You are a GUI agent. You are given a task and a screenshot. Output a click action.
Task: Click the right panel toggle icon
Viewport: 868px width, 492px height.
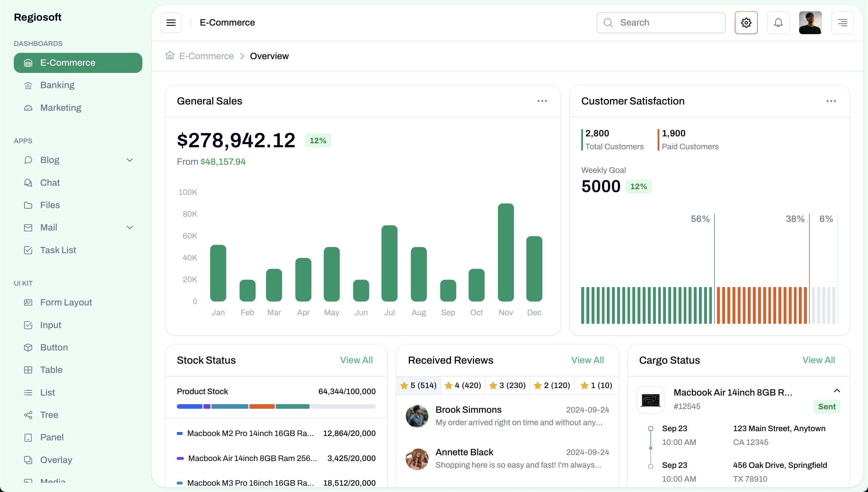click(x=842, y=23)
